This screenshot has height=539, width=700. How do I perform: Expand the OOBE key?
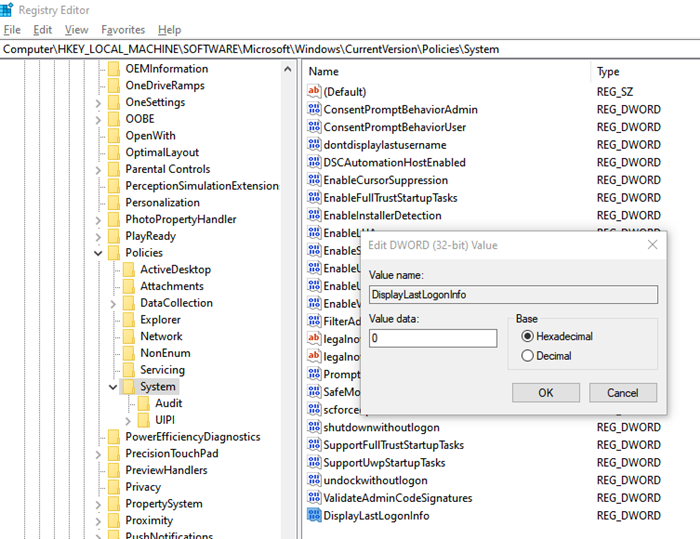point(98,120)
